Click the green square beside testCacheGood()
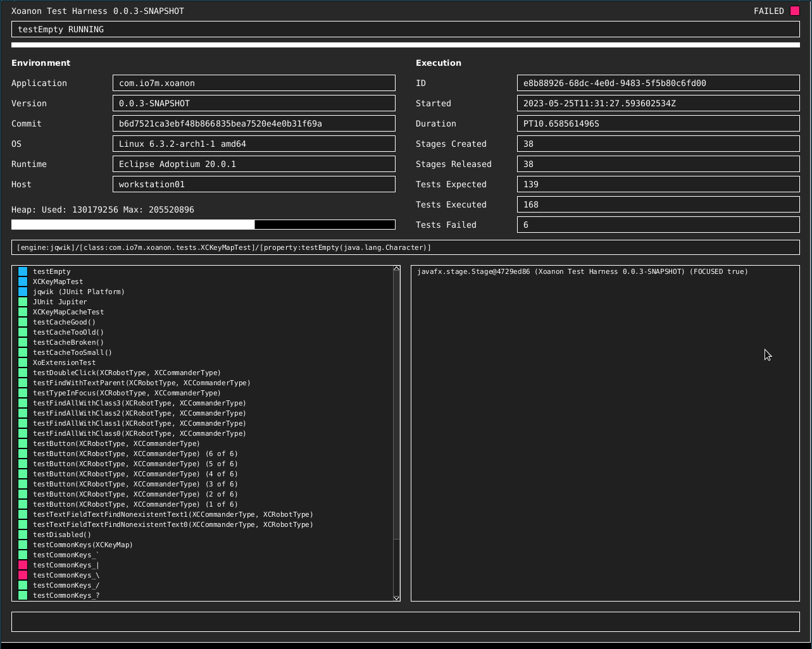This screenshot has height=649, width=812. (x=23, y=322)
